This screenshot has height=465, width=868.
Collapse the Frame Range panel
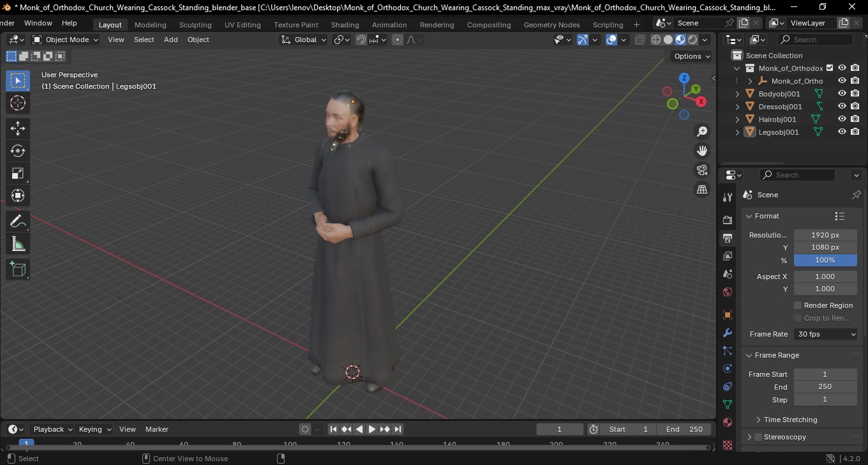click(x=749, y=355)
